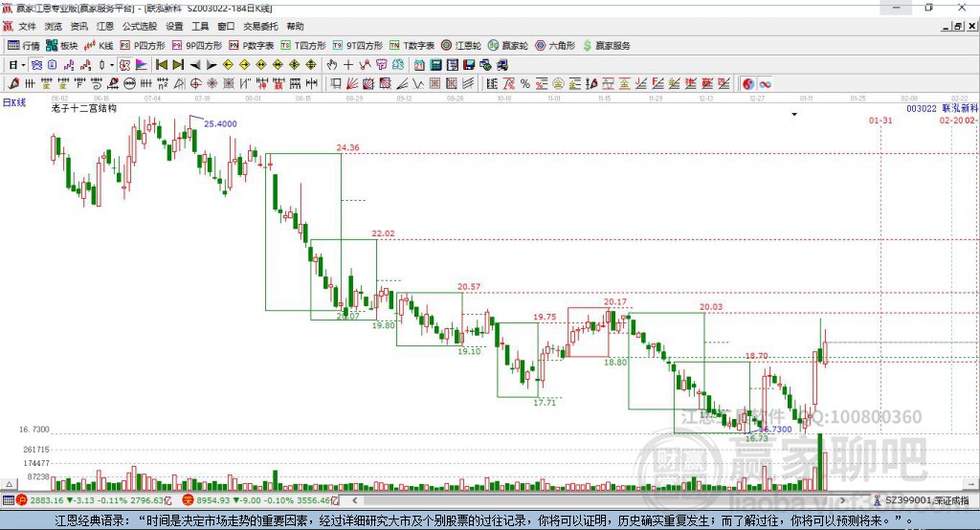Open the 9P四方形 tool

197,46
